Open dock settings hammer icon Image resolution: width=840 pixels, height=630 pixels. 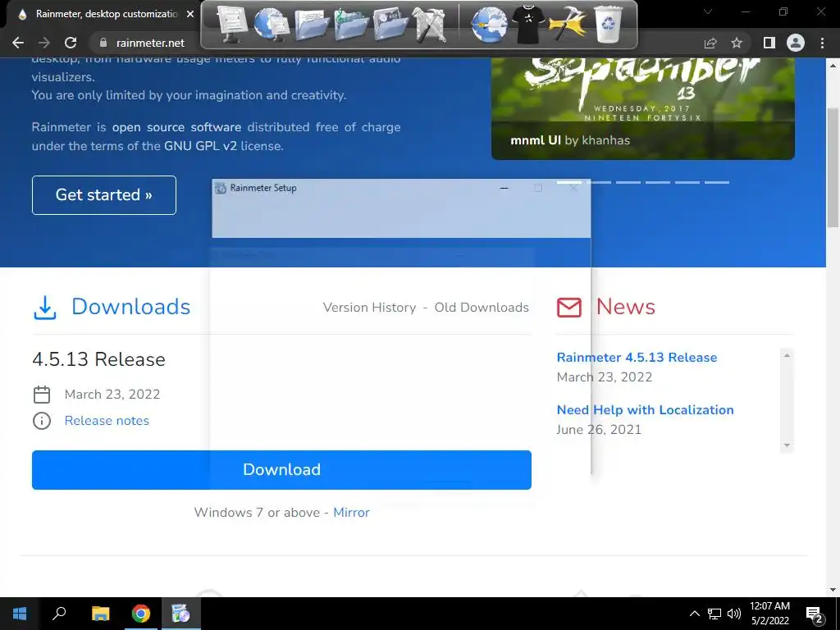tap(567, 24)
